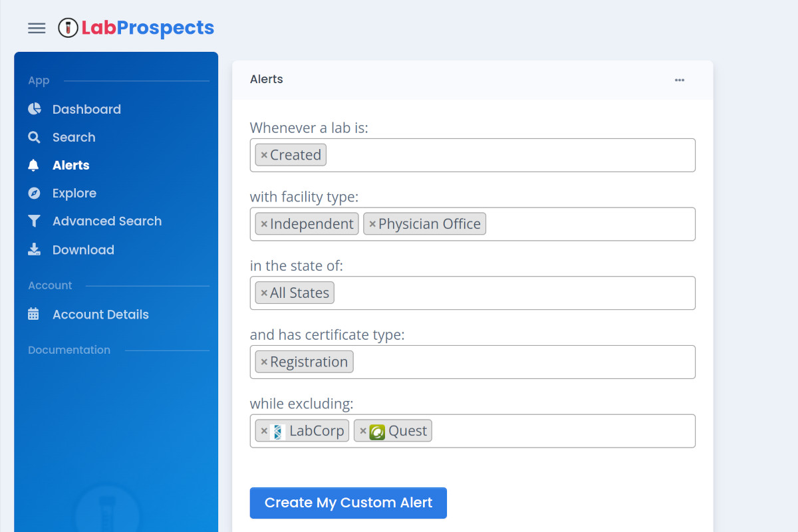This screenshot has height=532, width=798.
Task: Click the Account Details calendar icon
Action: tap(34, 314)
